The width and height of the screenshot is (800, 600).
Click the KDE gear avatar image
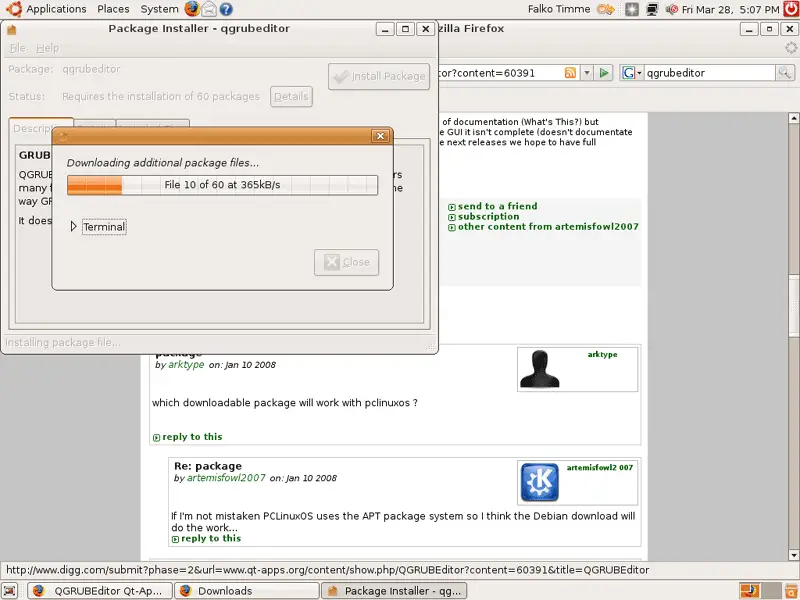[x=539, y=482]
